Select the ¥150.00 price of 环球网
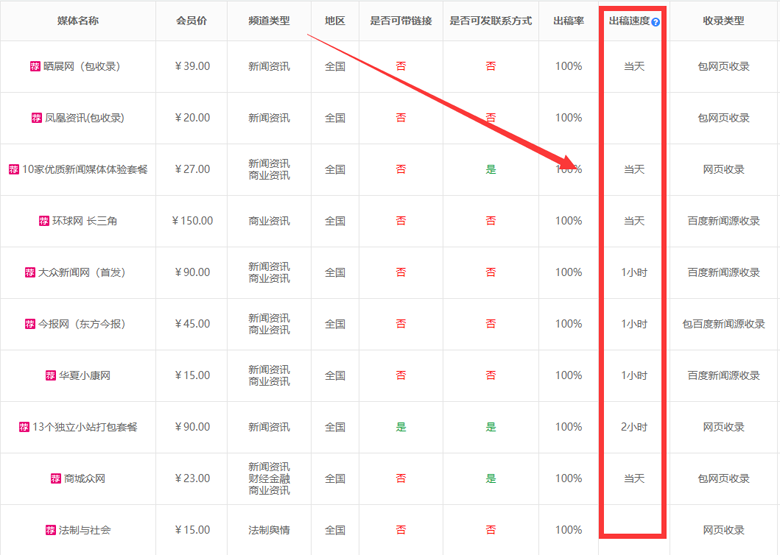780x555 pixels. (x=191, y=221)
